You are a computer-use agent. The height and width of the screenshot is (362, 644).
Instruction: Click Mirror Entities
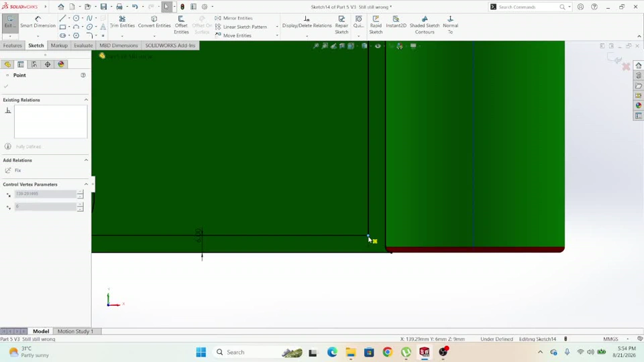click(x=233, y=18)
